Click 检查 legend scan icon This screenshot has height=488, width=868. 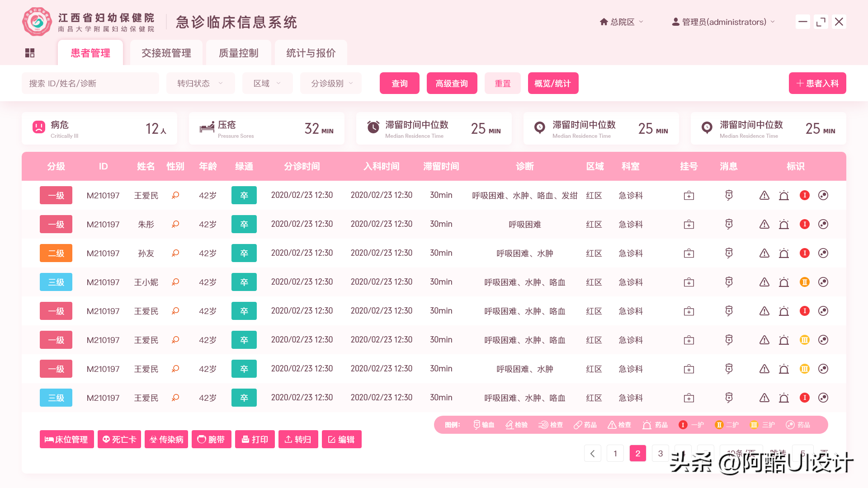pyautogui.click(x=543, y=425)
